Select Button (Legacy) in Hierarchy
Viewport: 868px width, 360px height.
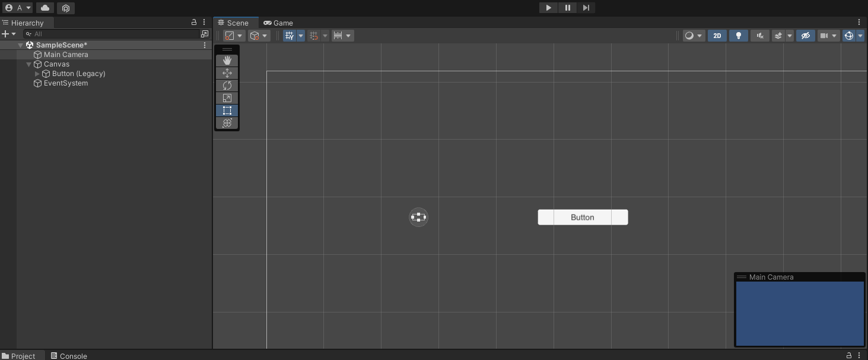tap(106, 74)
